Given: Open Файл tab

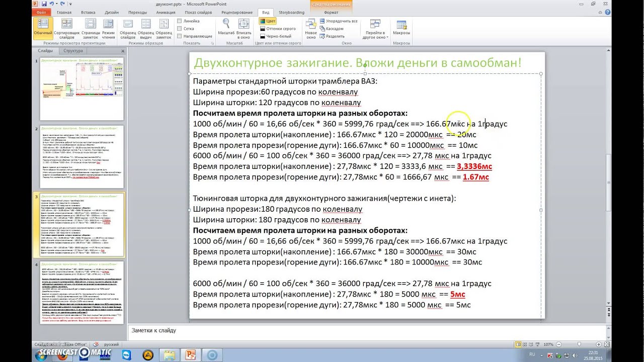Looking at the screenshot, I should click(41, 12).
